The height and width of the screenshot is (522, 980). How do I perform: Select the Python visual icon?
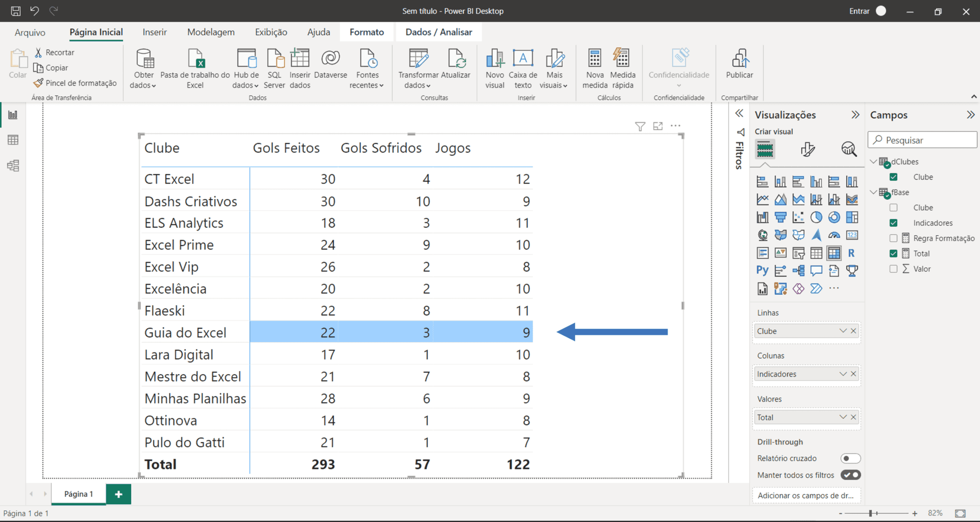click(x=762, y=270)
